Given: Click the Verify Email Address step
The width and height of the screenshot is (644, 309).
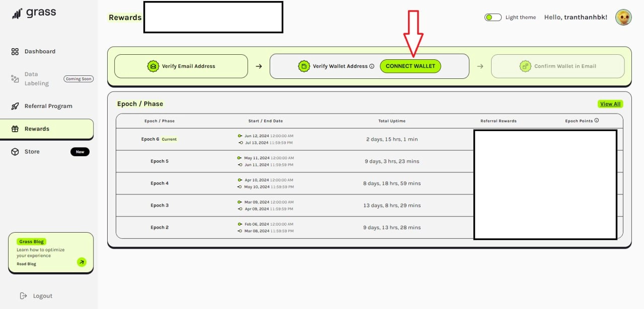Looking at the screenshot, I should 181,66.
